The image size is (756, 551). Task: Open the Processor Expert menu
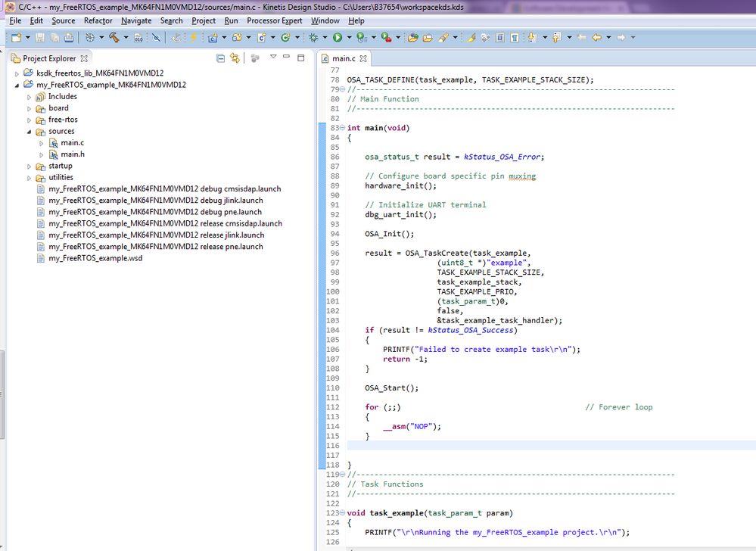pyautogui.click(x=274, y=20)
